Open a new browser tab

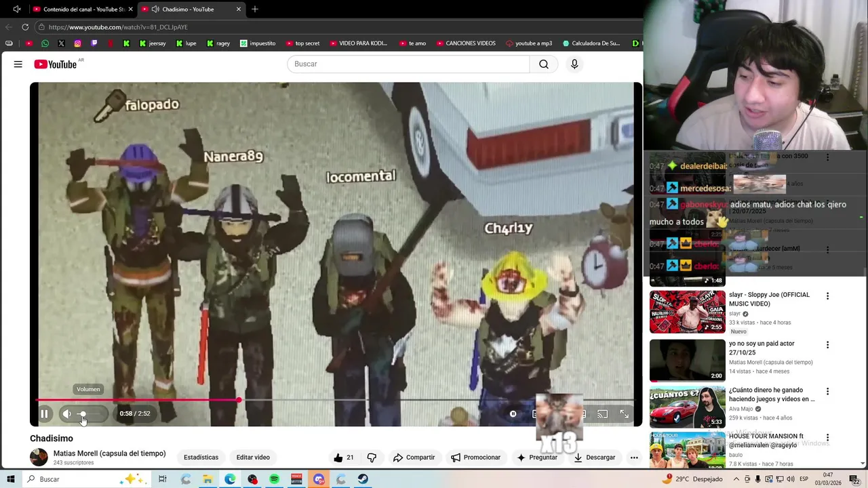click(x=255, y=9)
